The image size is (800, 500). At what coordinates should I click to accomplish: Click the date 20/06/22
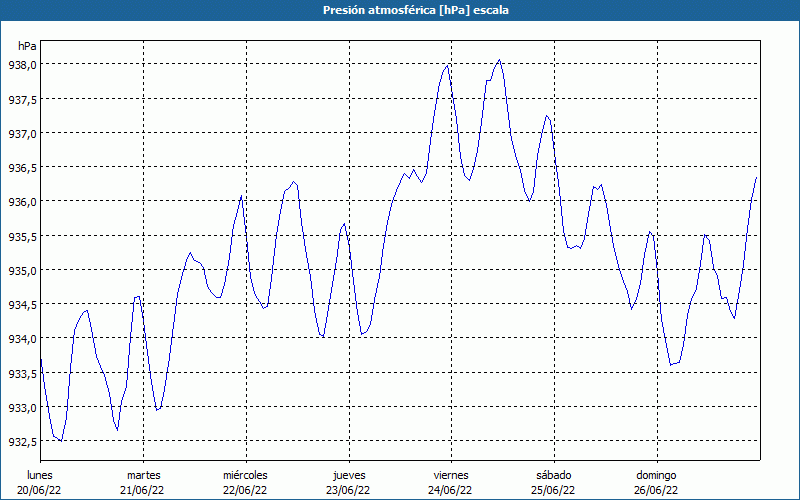pos(39,490)
